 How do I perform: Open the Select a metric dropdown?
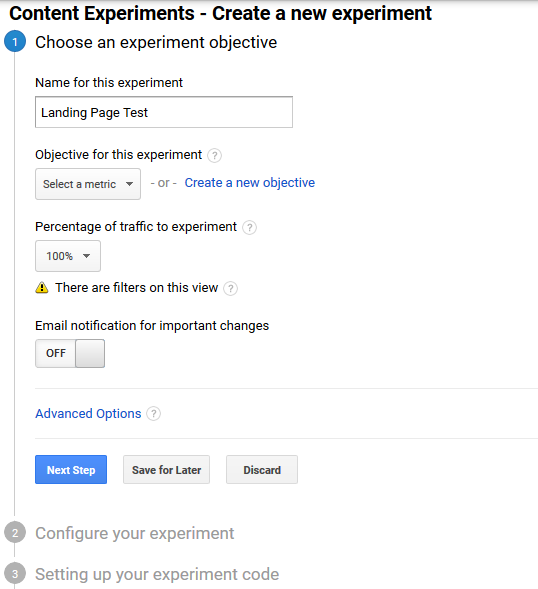[88, 184]
